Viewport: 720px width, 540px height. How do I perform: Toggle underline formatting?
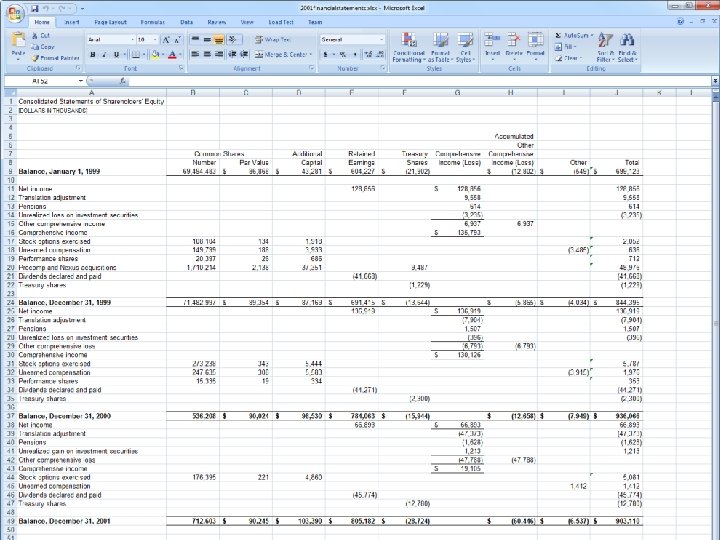(116, 55)
